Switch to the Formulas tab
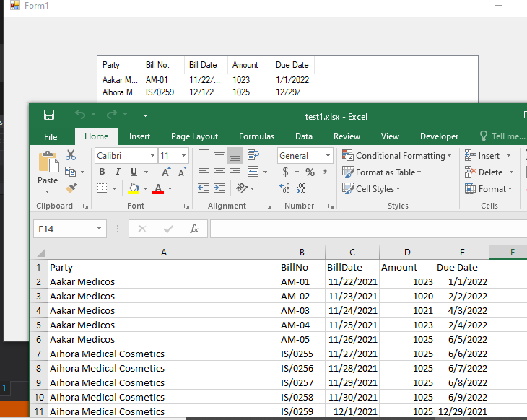Viewport: 527px width, 420px height. tap(256, 136)
